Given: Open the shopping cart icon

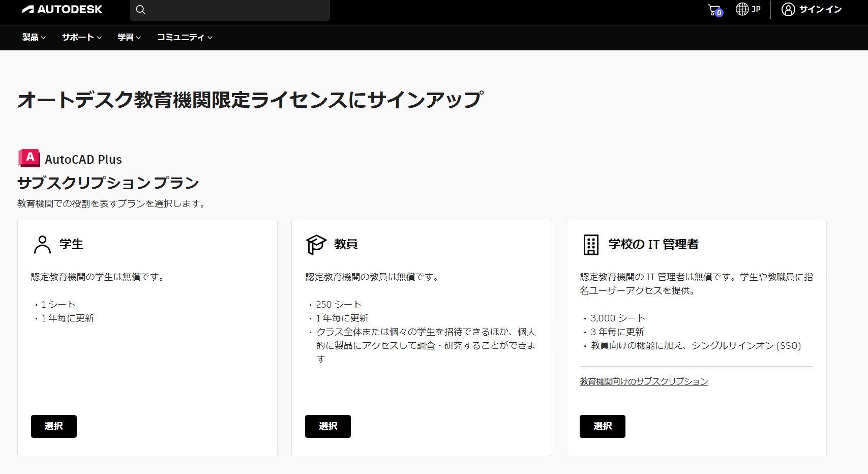Looking at the screenshot, I should (x=714, y=10).
